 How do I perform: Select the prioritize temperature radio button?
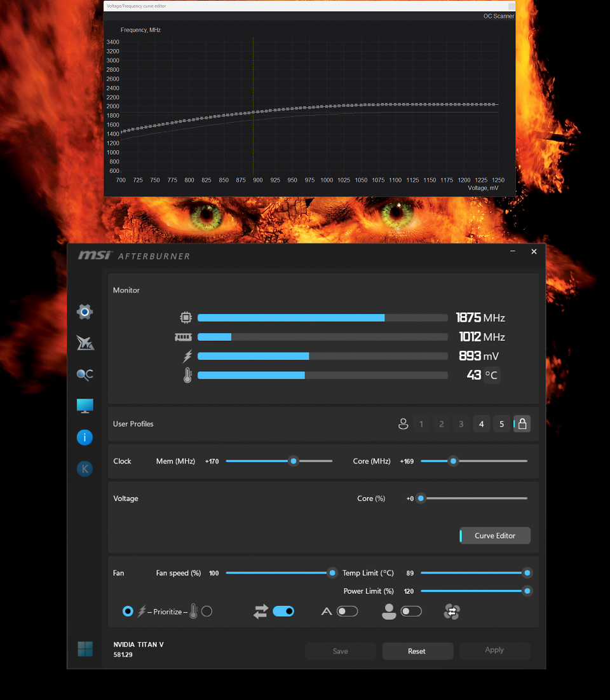tap(207, 611)
